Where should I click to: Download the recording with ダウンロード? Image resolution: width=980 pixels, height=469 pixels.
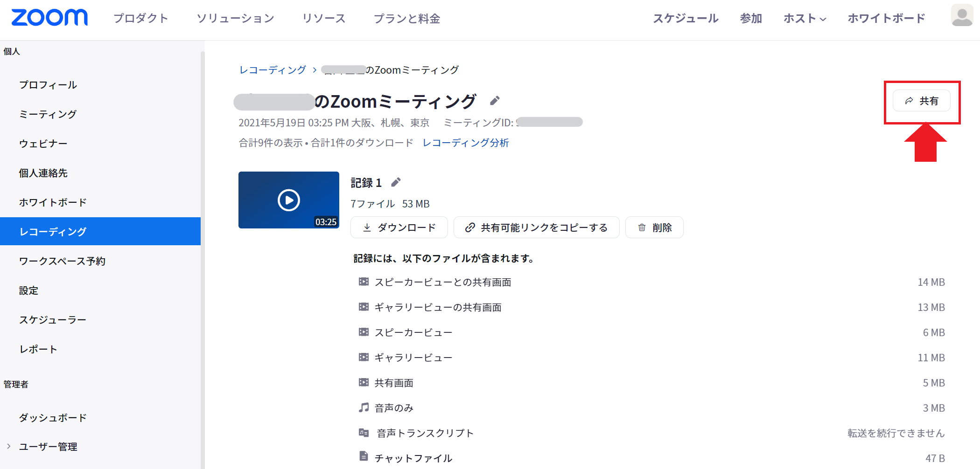(399, 228)
